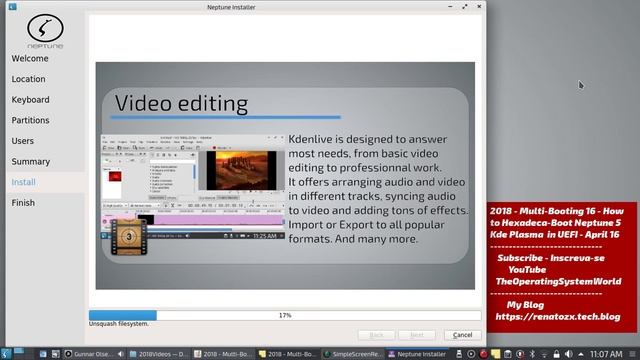
Task: Open the 11:07 AM clock
Action: 606,354
